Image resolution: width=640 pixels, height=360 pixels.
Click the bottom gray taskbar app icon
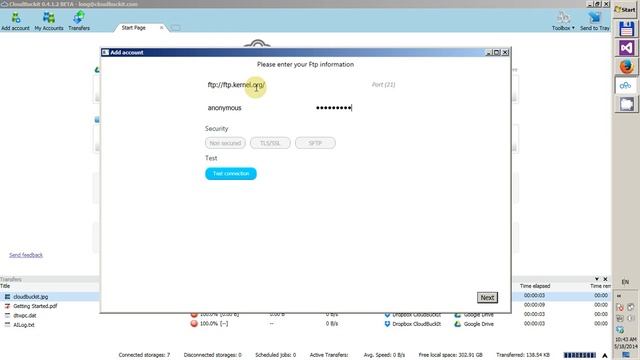(x=626, y=104)
